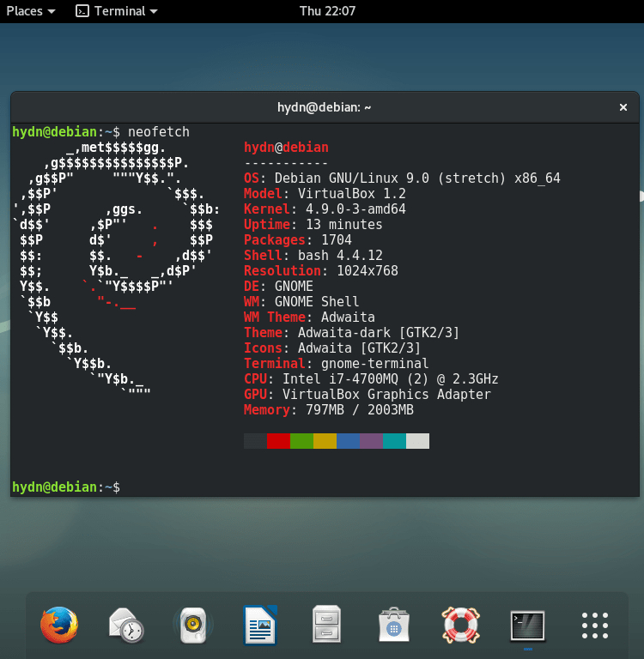Open the clock showing Thu 22:07
The width and height of the screenshot is (644, 659).
327,11
